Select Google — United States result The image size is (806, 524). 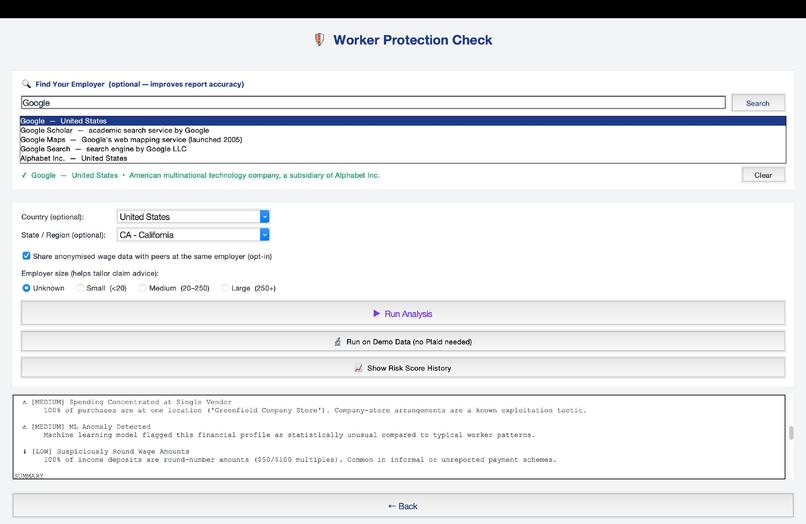point(403,121)
